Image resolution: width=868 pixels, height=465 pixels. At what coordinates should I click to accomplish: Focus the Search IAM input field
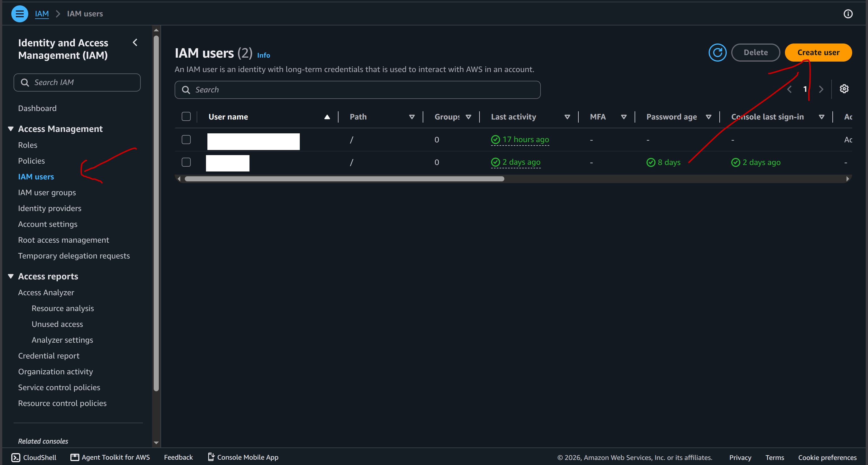pyautogui.click(x=77, y=82)
